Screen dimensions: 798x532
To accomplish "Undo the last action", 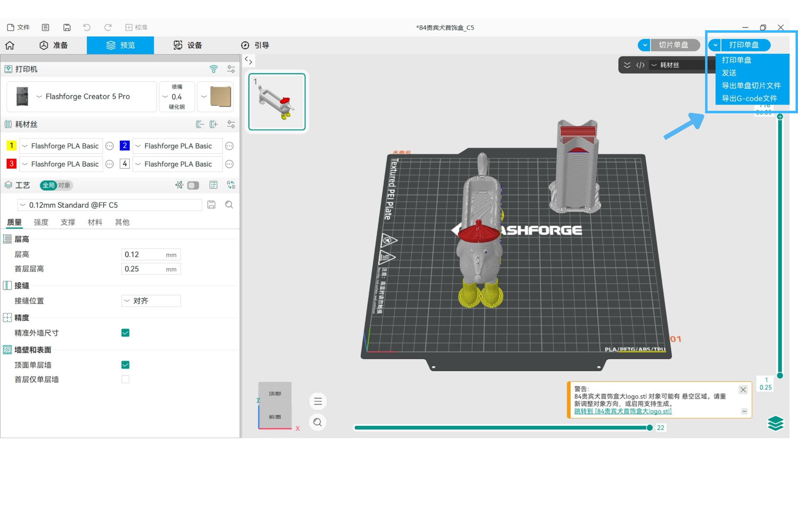I will (x=87, y=27).
